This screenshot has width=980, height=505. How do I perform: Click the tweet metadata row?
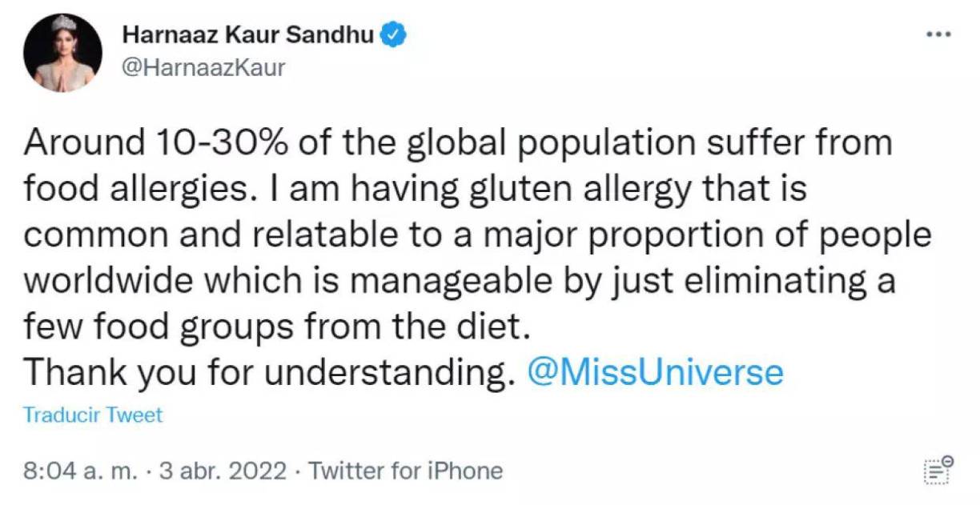(264, 471)
